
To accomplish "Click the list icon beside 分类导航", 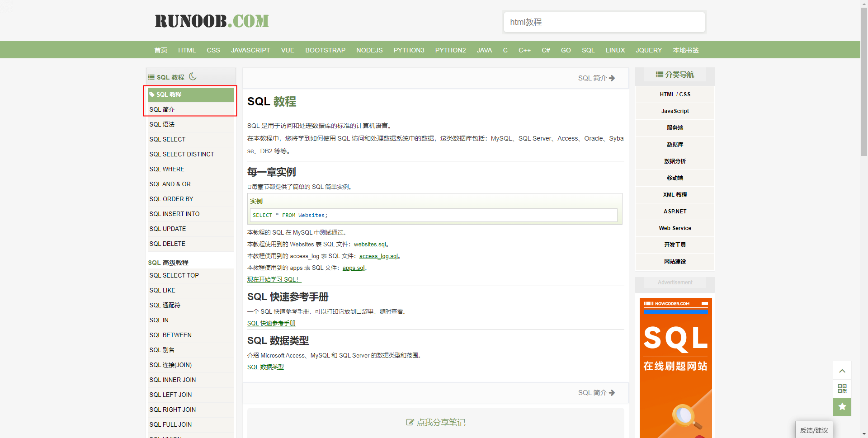I will (x=660, y=75).
